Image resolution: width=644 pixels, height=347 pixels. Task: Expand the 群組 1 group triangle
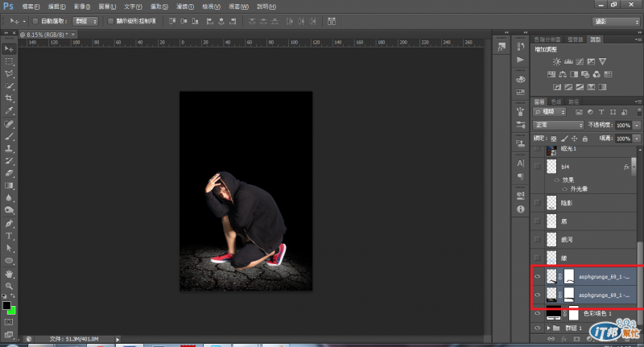click(x=549, y=328)
